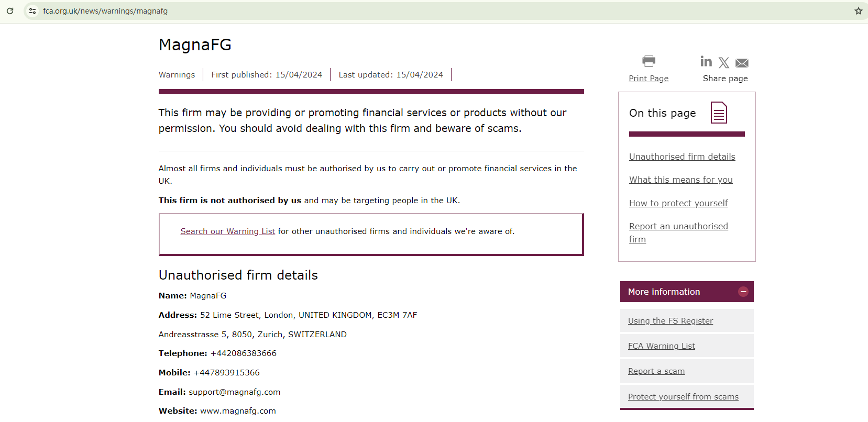Go to How to protect yourself section
Screen dimensions: 868x422
pyautogui.click(x=678, y=203)
